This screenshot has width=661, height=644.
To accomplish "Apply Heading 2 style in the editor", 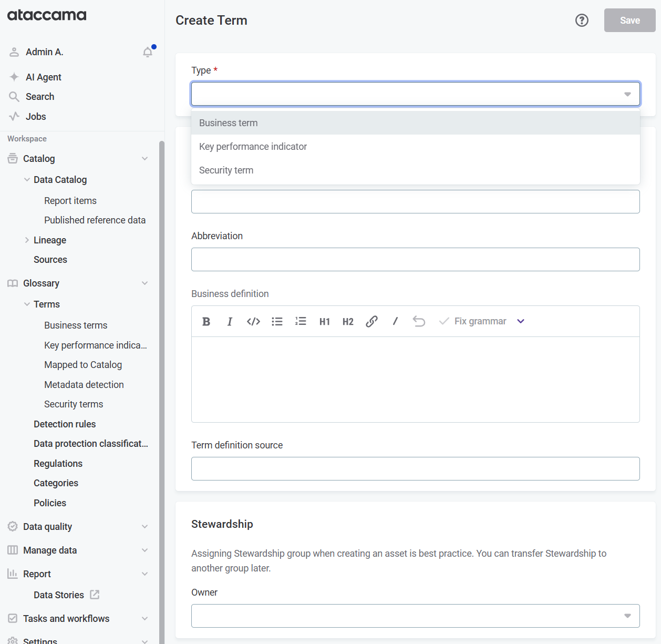I will tap(348, 321).
